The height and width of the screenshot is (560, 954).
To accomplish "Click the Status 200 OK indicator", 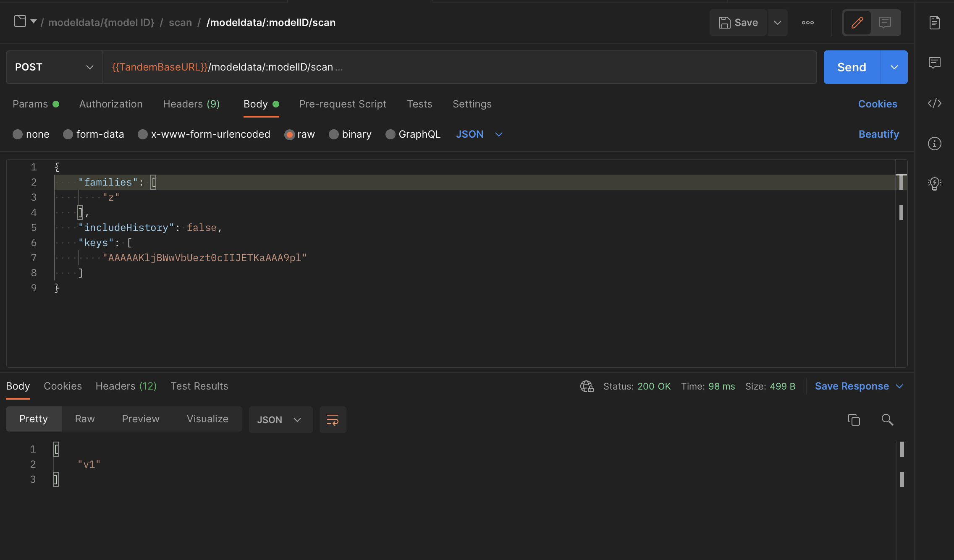I will (x=637, y=386).
